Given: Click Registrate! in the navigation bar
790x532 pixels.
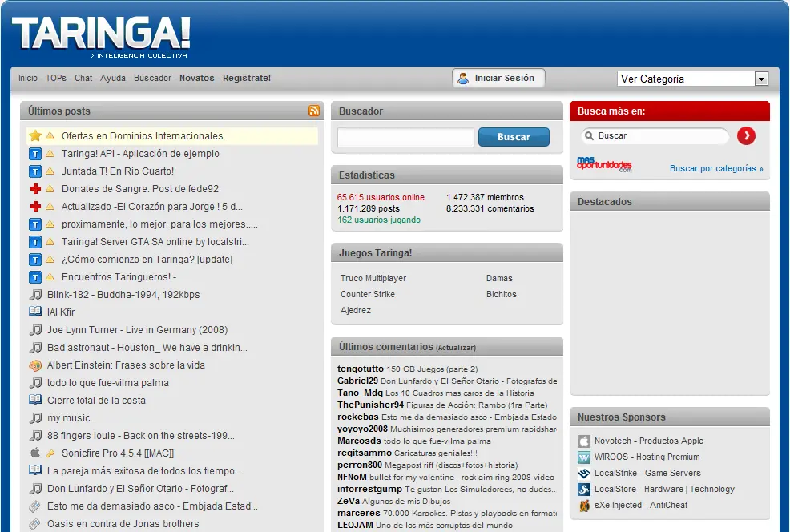Looking at the screenshot, I should 247,78.
